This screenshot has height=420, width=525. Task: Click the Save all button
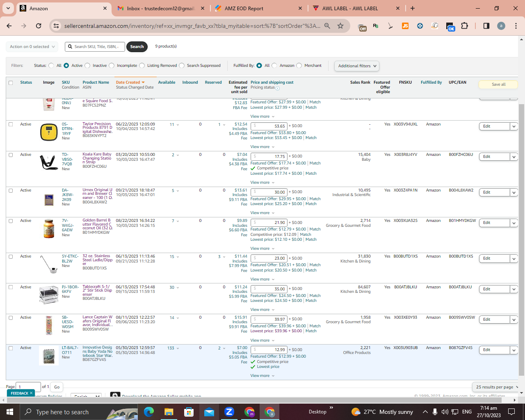click(498, 84)
